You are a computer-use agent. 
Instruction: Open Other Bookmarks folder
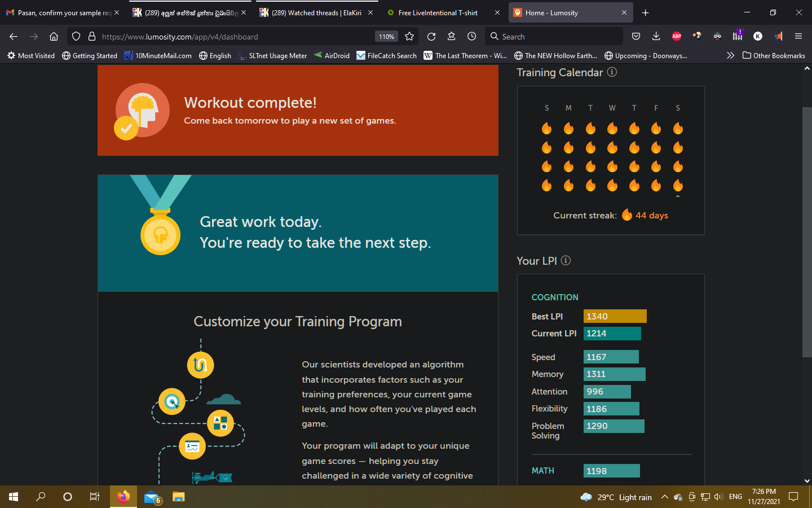[774, 55]
